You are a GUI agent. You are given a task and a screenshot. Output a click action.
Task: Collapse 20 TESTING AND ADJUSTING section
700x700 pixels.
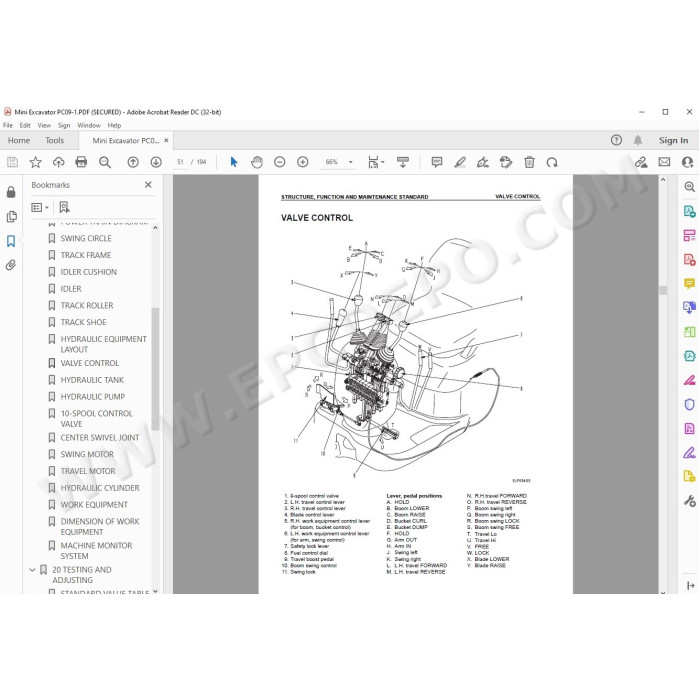coord(32,570)
